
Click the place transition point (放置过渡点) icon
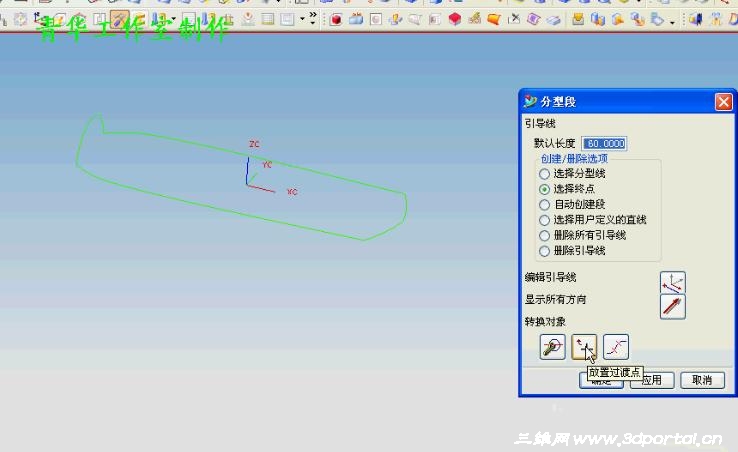584,347
